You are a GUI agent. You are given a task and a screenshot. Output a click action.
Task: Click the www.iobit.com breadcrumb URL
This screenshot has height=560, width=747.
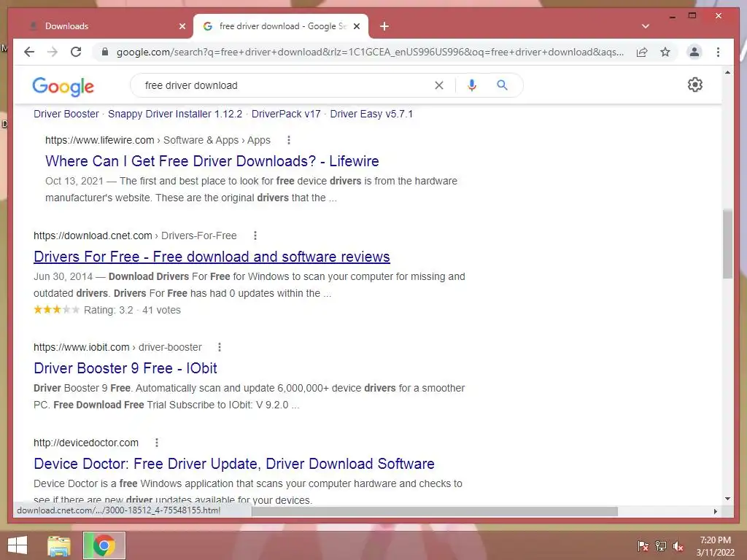coord(82,347)
